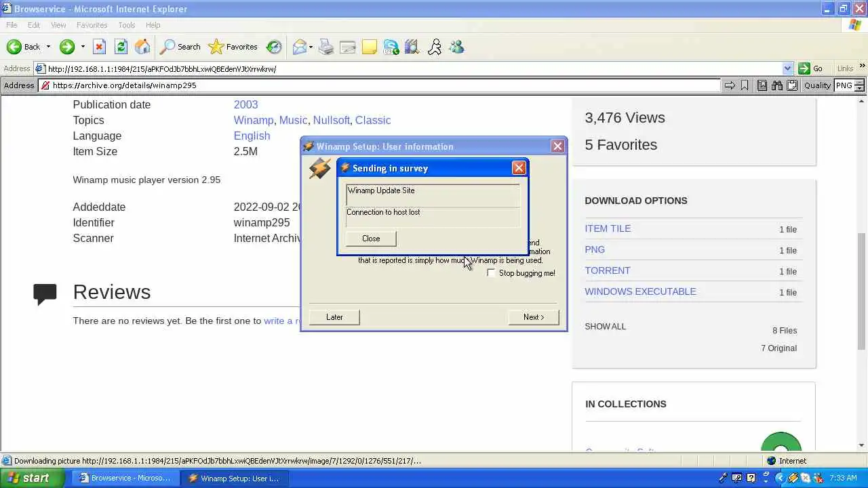Viewport: 868px width, 488px height.
Task: Expand hidden tray icons arrow
Action: [x=780, y=478]
